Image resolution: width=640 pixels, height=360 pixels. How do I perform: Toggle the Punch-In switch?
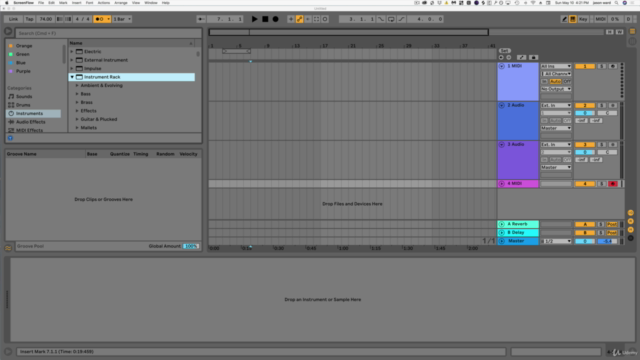pos(381,19)
